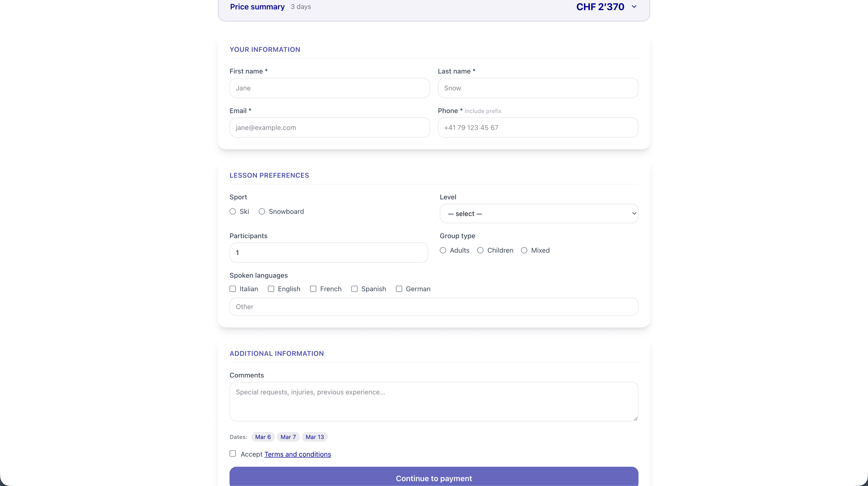Accept the Terms and conditions checkbox

[232, 454]
